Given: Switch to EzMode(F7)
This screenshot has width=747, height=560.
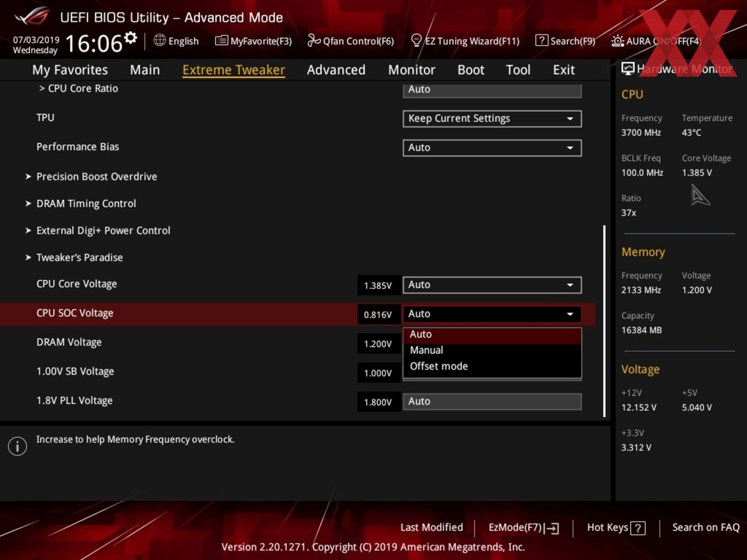Looking at the screenshot, I should point(523,528).
